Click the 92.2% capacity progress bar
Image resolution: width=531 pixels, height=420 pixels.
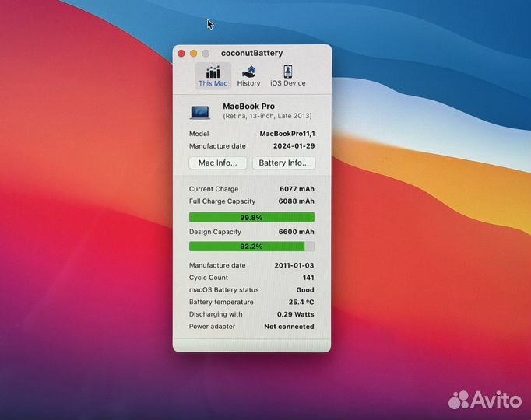251,247
